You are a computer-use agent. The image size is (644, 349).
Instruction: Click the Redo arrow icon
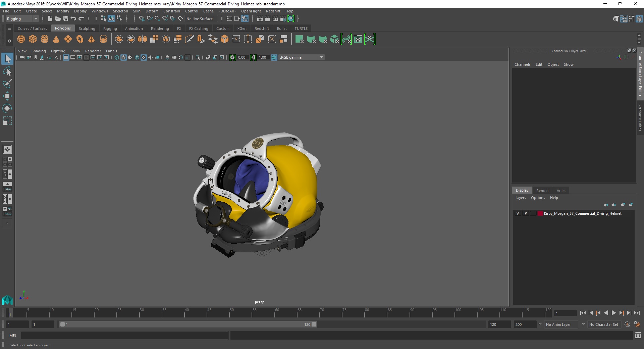[x=81, y=19]
